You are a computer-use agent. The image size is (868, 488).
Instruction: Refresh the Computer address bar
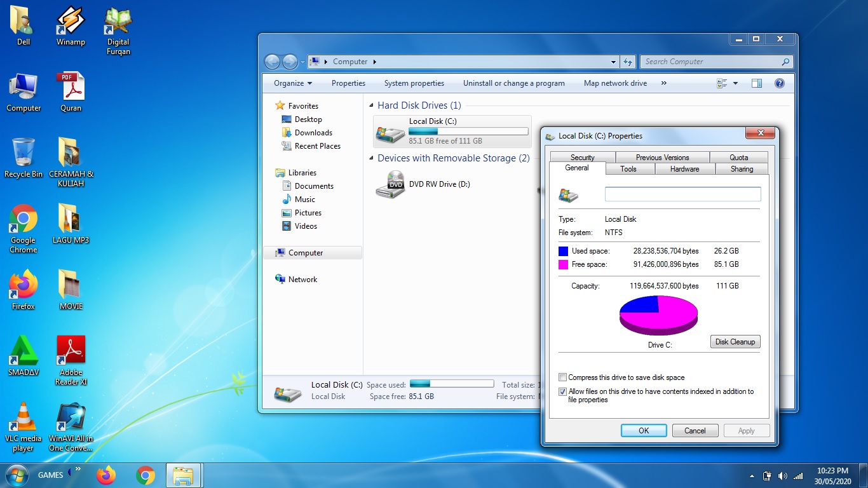[x=628, y=62]
